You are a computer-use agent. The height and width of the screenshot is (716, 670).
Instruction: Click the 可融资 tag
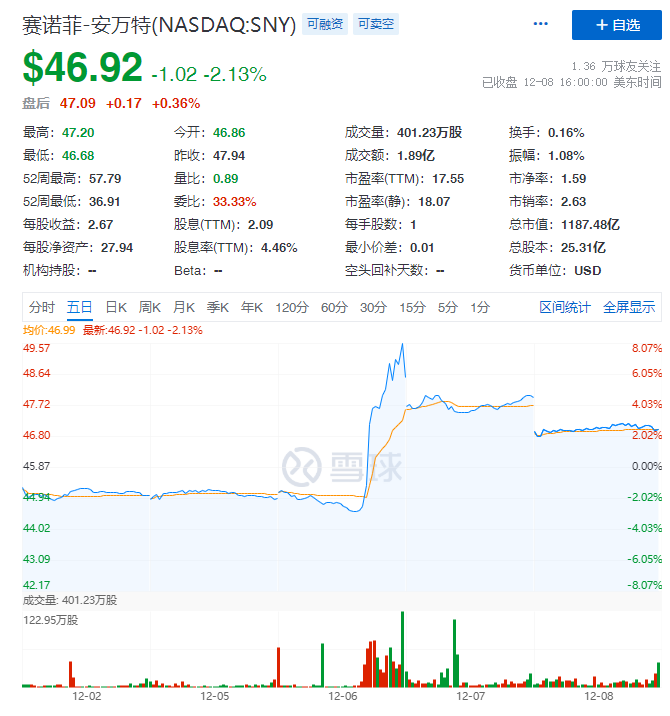[327, 24]
